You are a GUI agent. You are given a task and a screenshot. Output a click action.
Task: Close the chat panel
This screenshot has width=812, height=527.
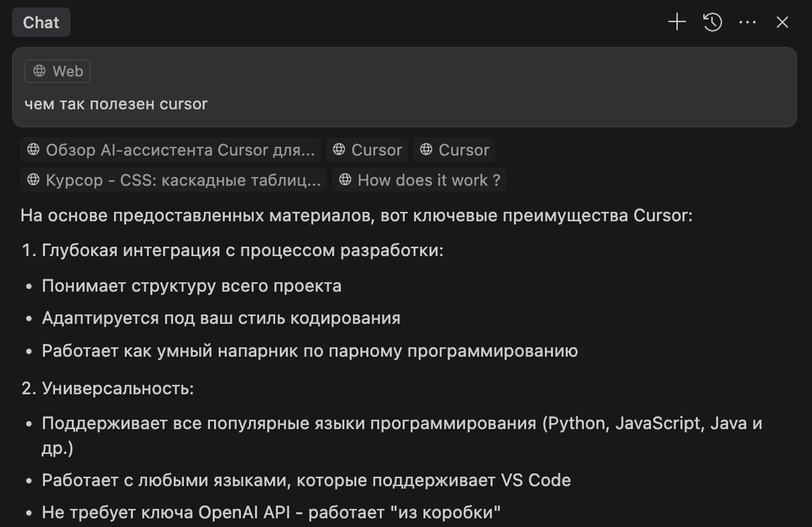(x=782, y=22)
